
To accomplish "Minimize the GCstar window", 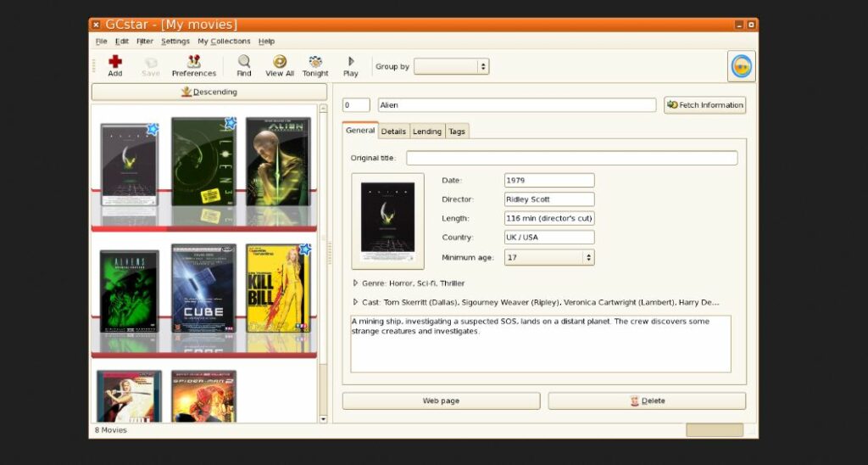I will [739, 25].
